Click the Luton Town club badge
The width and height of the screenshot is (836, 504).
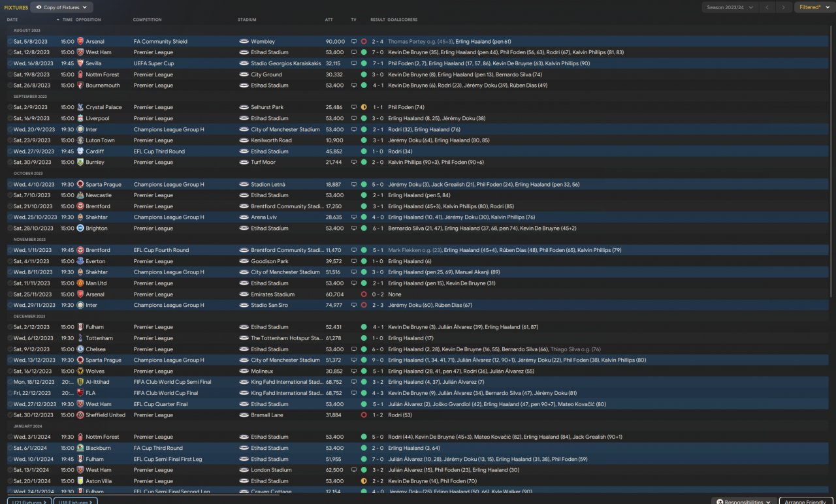pos(80,140)
